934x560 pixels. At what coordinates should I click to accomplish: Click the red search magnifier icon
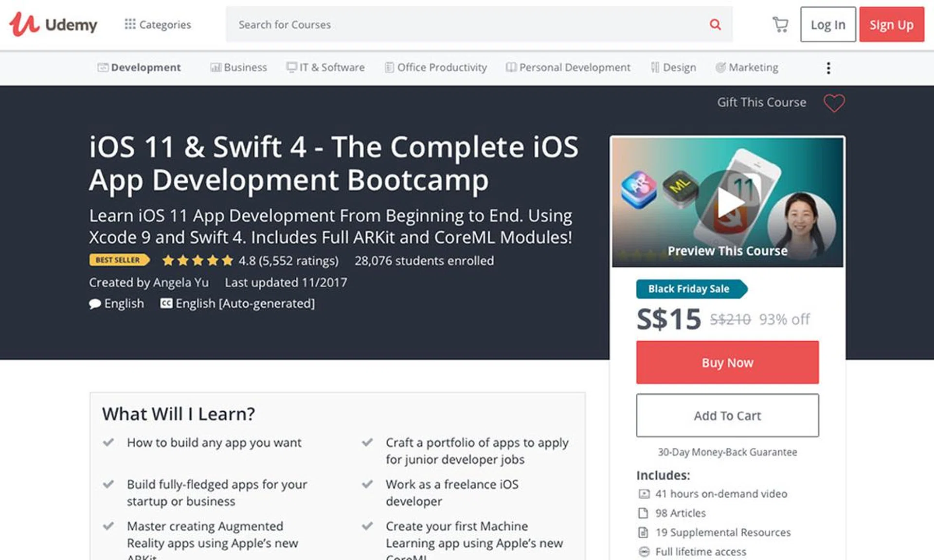point(715,24)
